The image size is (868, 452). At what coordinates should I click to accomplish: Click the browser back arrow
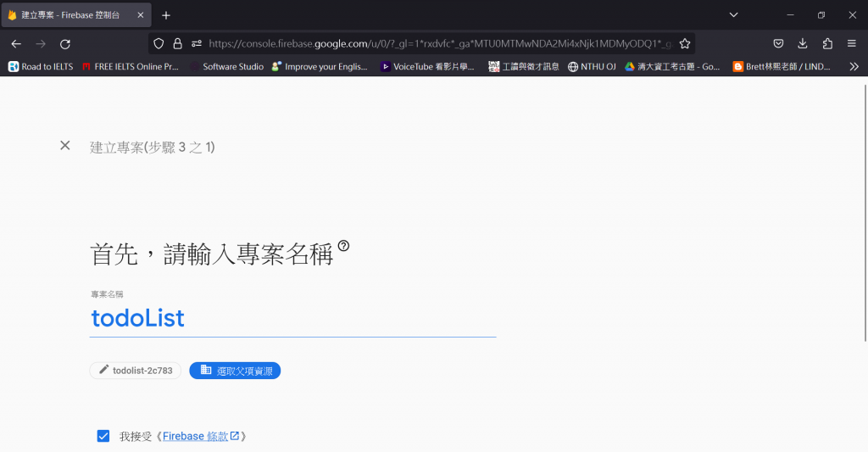coord(16,44)
